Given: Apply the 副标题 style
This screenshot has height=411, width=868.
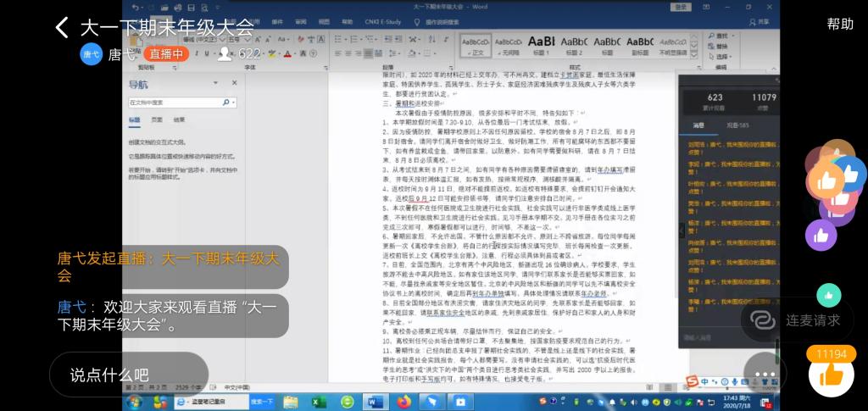Looking at the screenshot, I should [640, 46].
